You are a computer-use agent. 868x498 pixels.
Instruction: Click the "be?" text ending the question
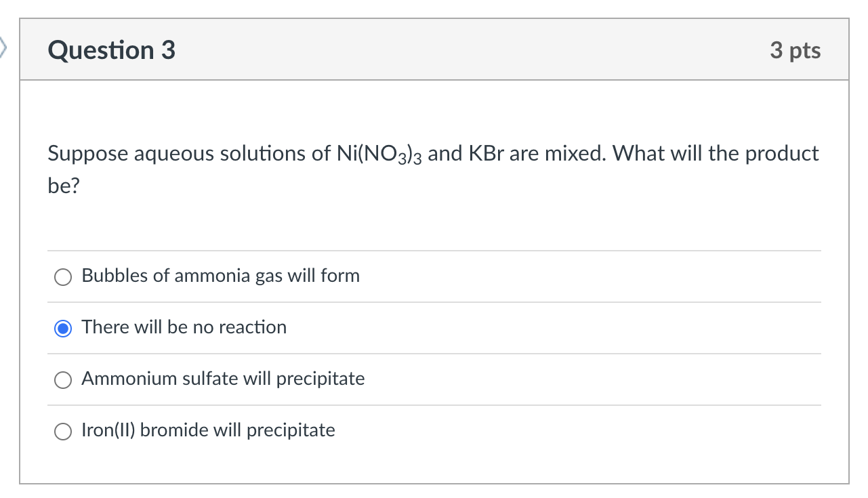click(64, 186)
